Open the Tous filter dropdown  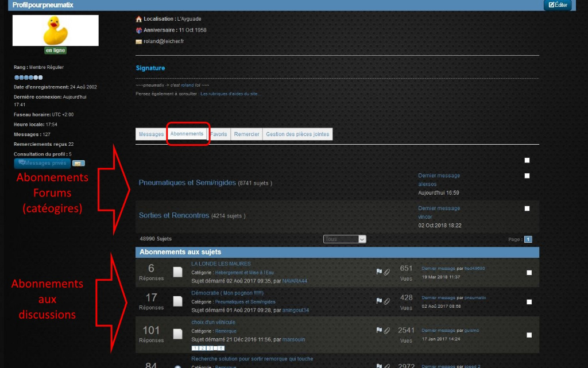point(345,239)
